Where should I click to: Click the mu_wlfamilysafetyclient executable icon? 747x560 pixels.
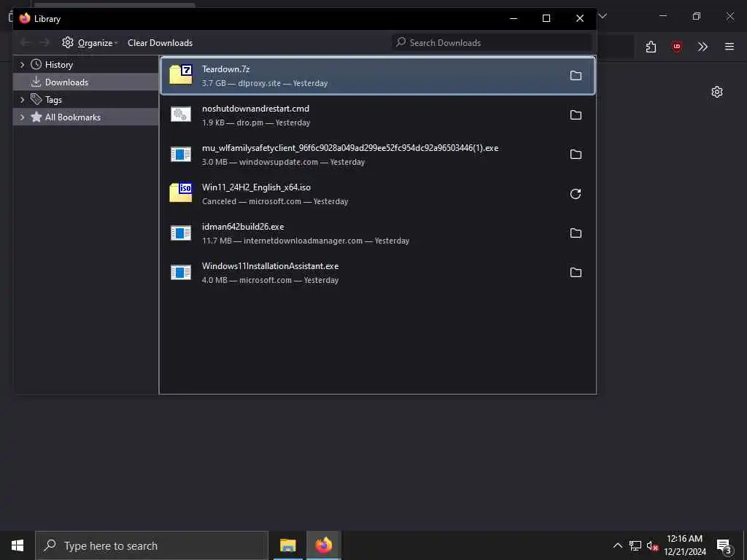(x=181, y=154)
